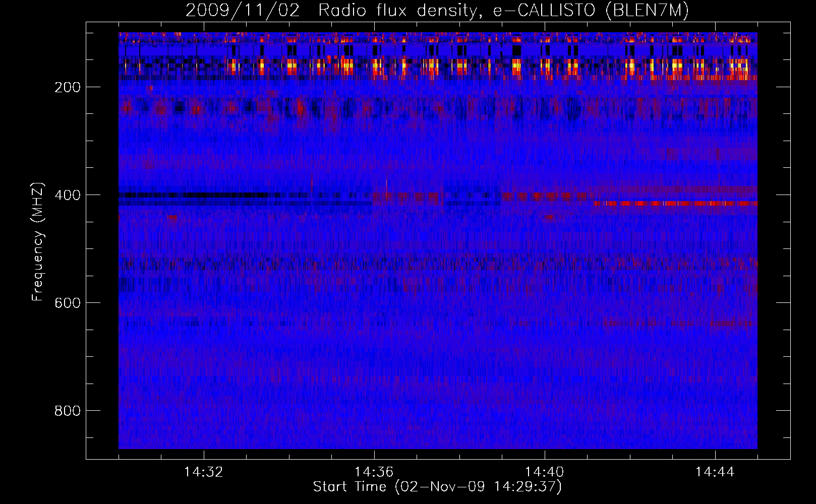Click the '800' frequency tick label

pyautogui.click(x=68, y=411)
